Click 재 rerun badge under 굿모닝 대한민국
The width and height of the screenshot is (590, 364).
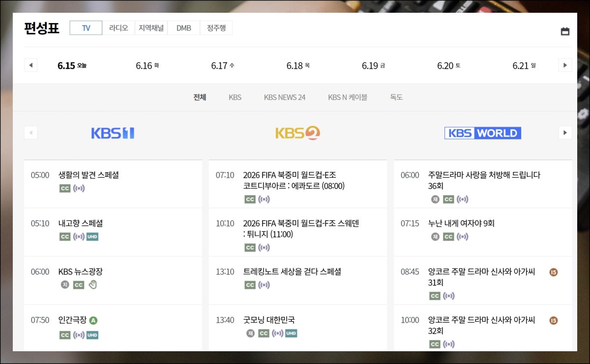(251, 334)
